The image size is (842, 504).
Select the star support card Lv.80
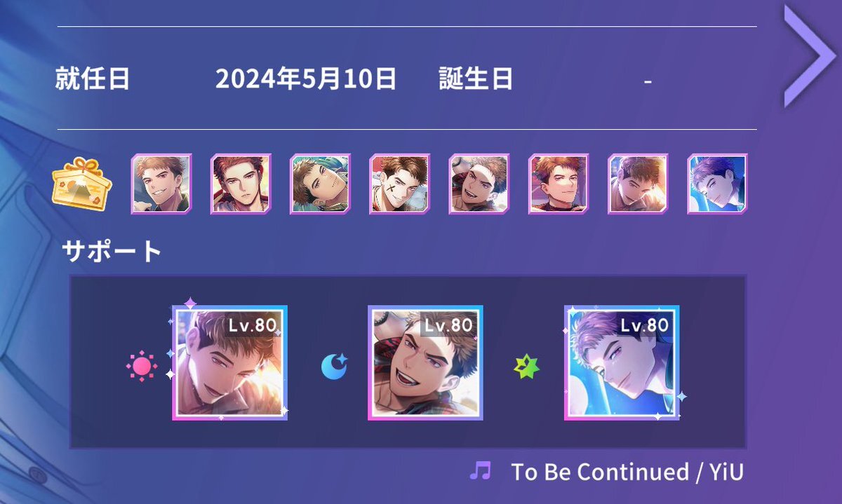(x=622, y=362)
